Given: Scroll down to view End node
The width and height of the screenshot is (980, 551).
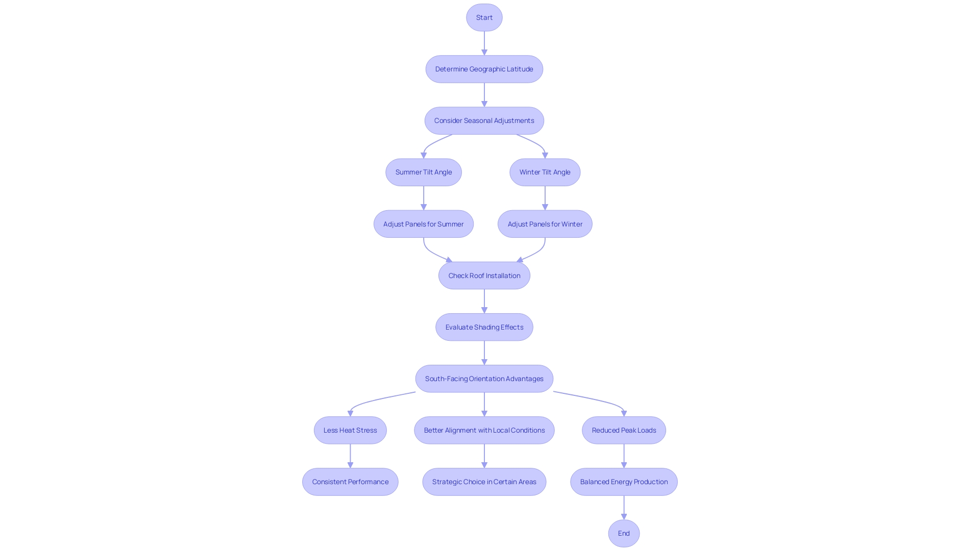Looking at the screenshot, I should [624, 533].
